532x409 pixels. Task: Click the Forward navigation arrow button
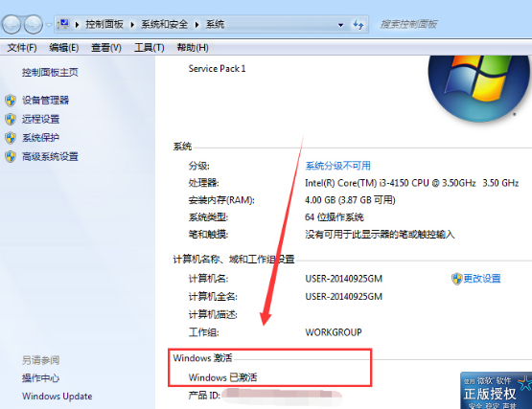(34, 24)
